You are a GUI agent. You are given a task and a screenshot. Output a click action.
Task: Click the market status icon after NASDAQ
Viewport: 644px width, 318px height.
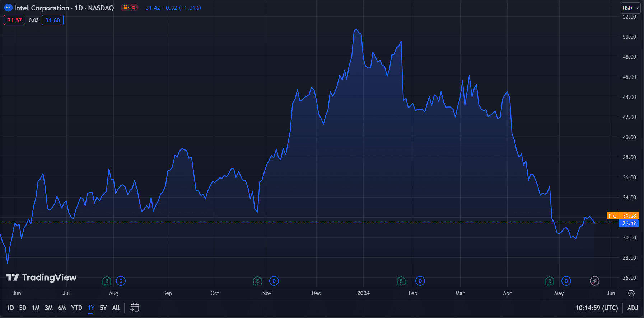[x=130, y=8]
